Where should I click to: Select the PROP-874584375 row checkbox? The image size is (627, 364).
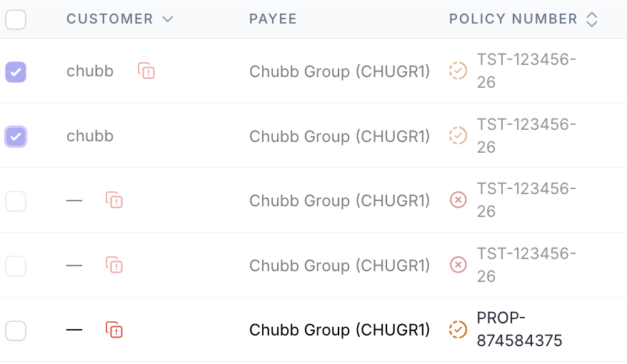pyautogui.click(x=16, y=331)
